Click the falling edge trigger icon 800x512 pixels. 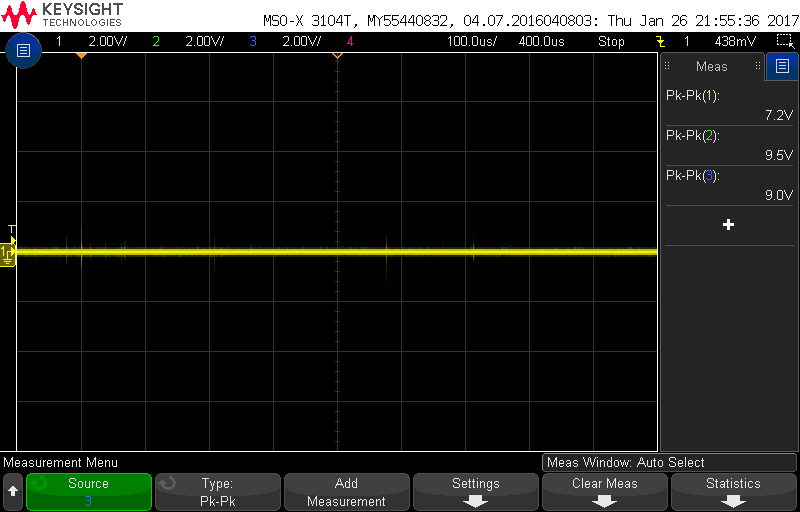coord(661,42)
